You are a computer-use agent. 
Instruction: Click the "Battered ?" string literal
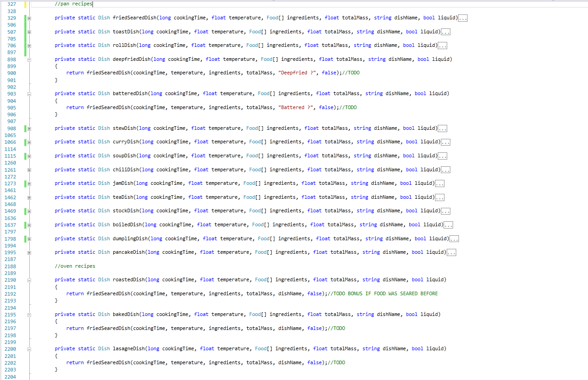[296, 107]
